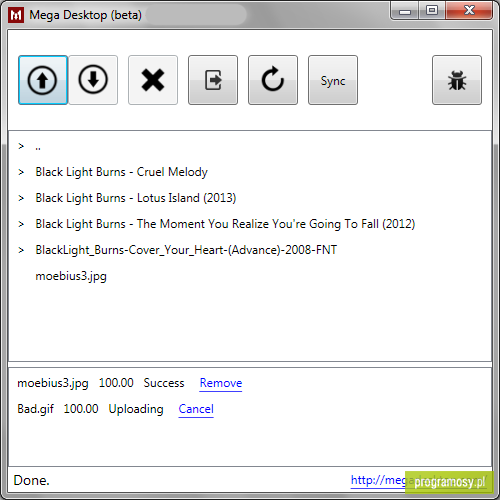The height and width of the screenshot is (500, 500).
Task: Click Remove link for moebius3.jpg transfer
Action: pyautogui.click(x=221, y=383)
